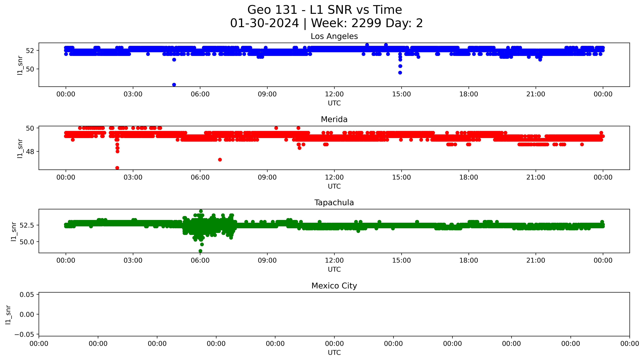This screenshot has height=361, width=644.
Task: Click the lowest blue point near 15:00 in Los Angeles plot
Action: (400, 73)
